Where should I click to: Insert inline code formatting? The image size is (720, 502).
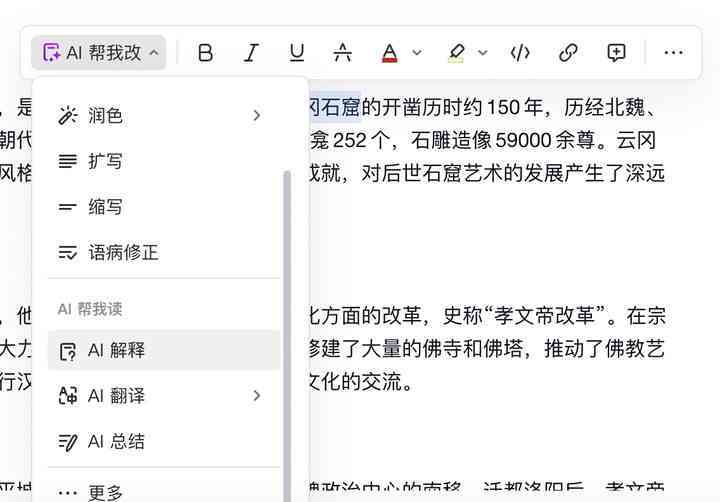pyautogui.click(x=520, y=53)
